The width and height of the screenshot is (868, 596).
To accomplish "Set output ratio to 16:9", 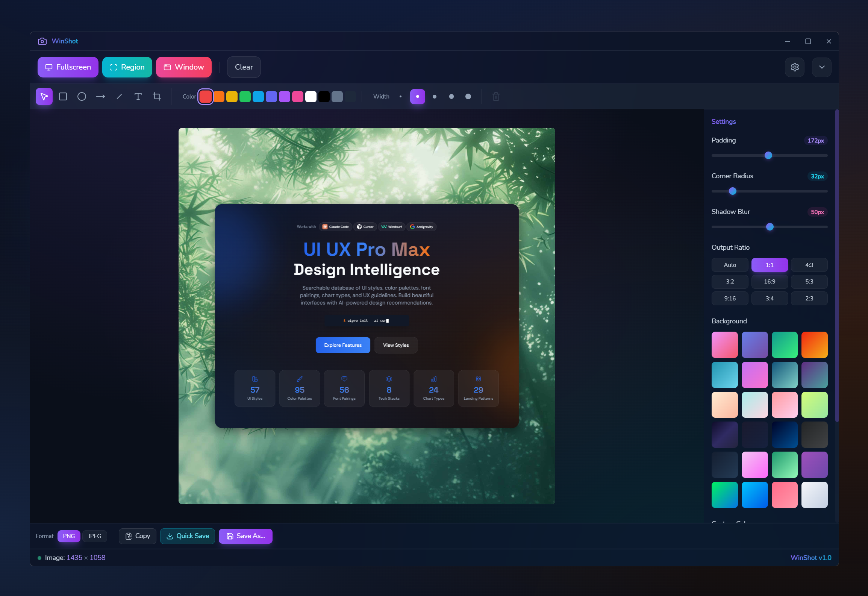I will pyautogui.click(x=770, y=281).
